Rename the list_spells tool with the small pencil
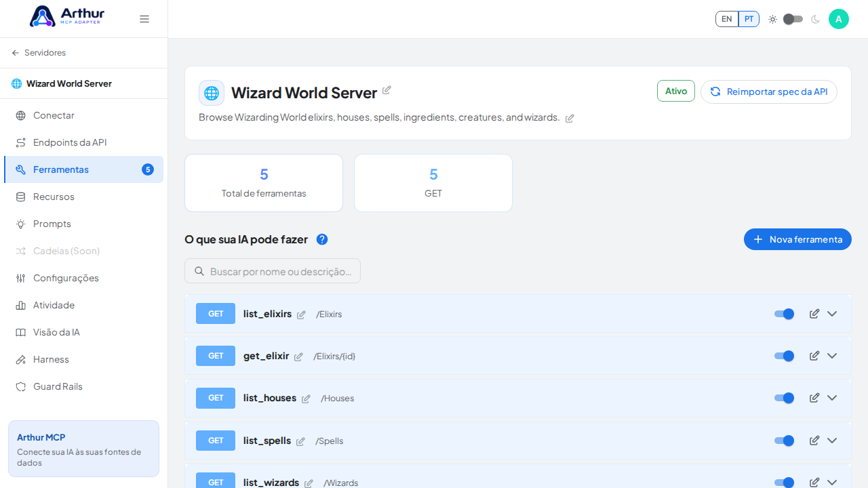This screenshot has height=488, width=868. pos(300,441)
